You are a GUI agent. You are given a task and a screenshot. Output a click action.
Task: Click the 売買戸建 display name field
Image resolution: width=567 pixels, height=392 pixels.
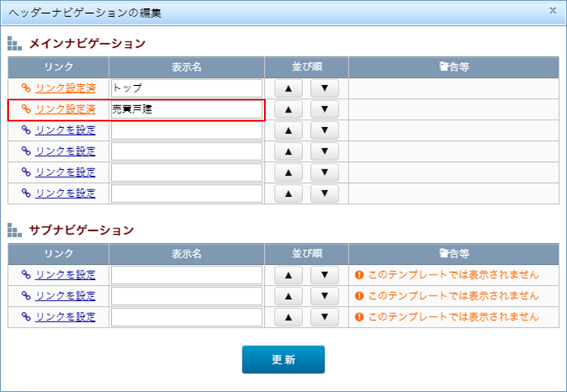click(186, 109)
